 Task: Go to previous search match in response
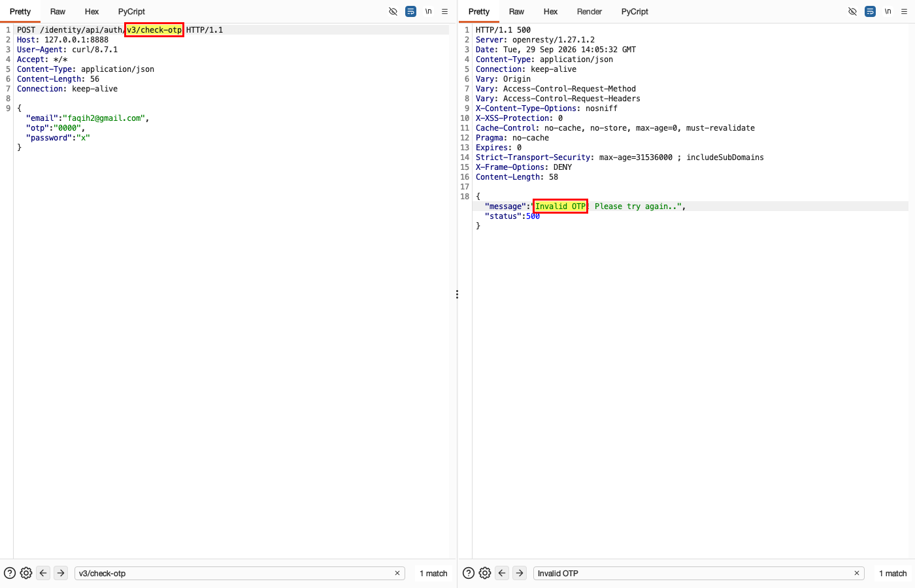[x=502, y=573]
